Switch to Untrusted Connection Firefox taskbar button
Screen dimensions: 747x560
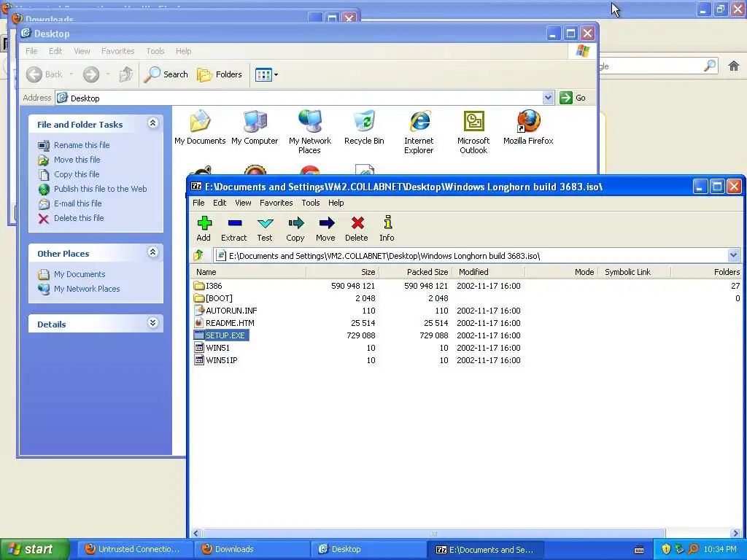click(x=134, y=549)
